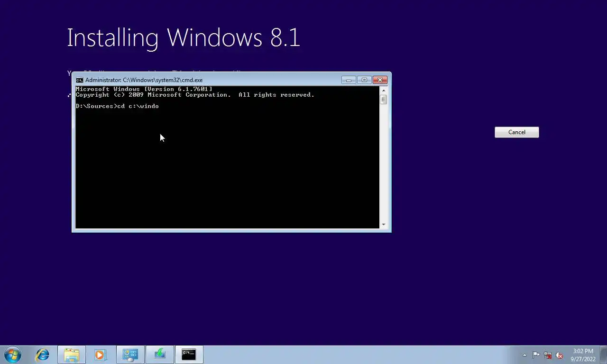Switch to the Control Panel taskbar item
The width and height of the screenshot is (607, 364).
coord(130,355)
